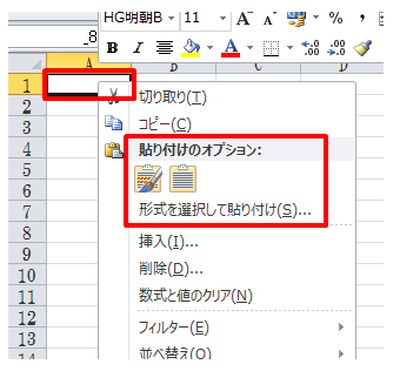Select row header 1
The image size is (400, 378).
pos(27,85)
